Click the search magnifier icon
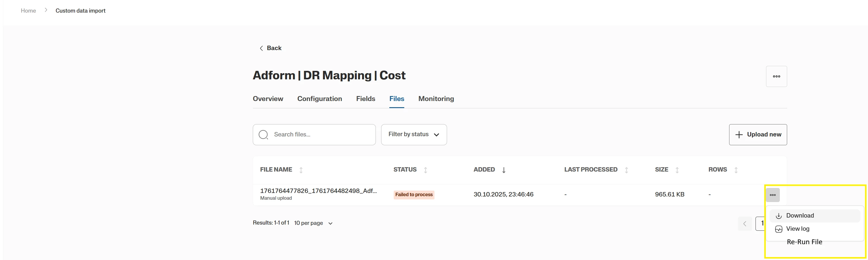This screenshot has height=260, width=868. click(263, 135)
